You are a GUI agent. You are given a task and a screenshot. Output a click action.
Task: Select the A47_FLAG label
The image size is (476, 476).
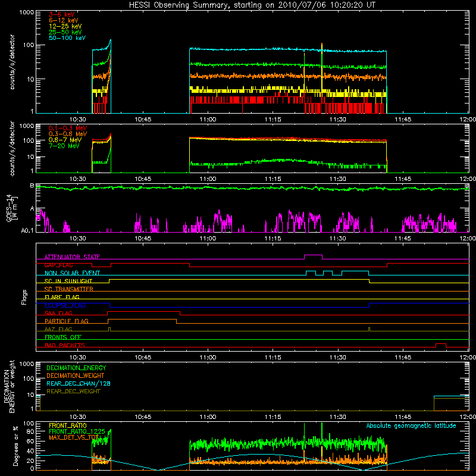[58, 329]
